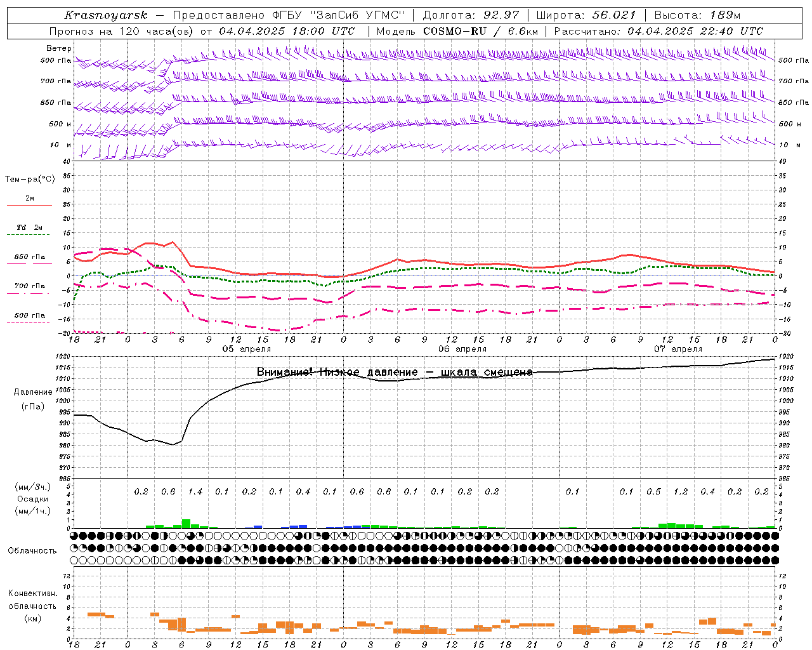
Task: Click the 'Конвективн.' convective cloud label
Action: point(33,594)
